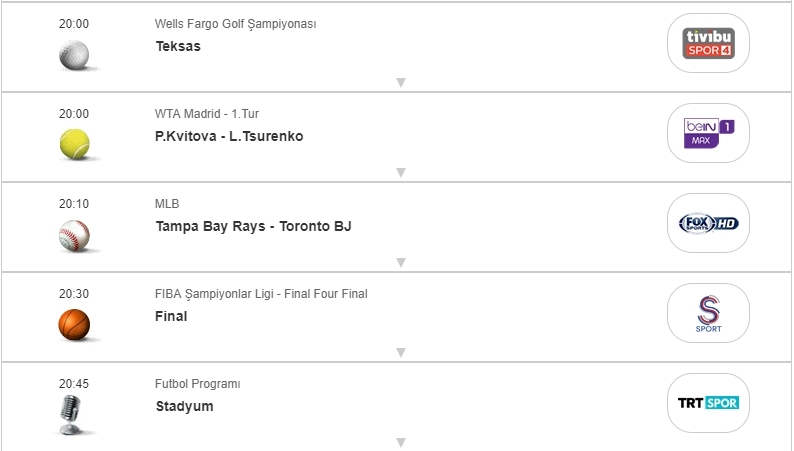
Task: Open the Fox Sports HD channel logo
Action: 708,223
